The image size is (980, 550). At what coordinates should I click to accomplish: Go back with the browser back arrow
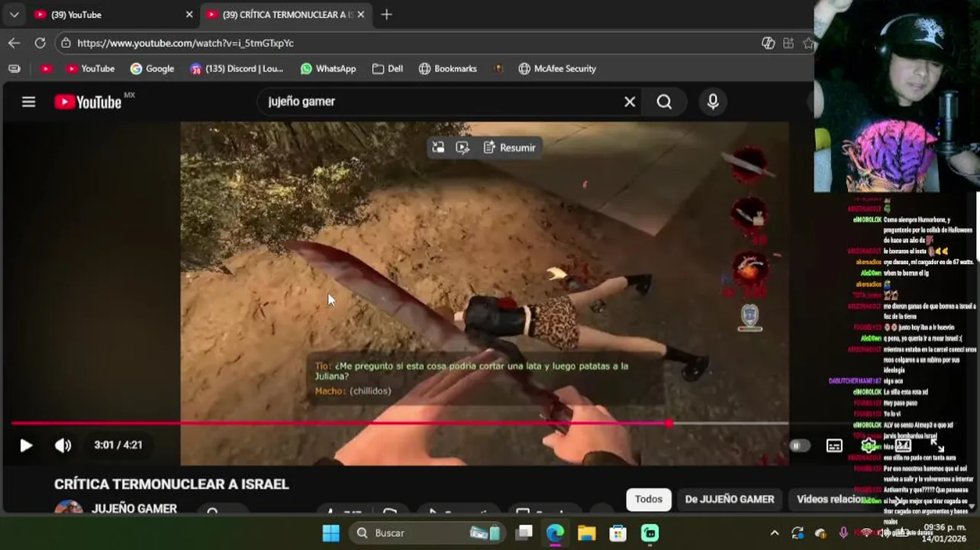[x=14, y=43]
